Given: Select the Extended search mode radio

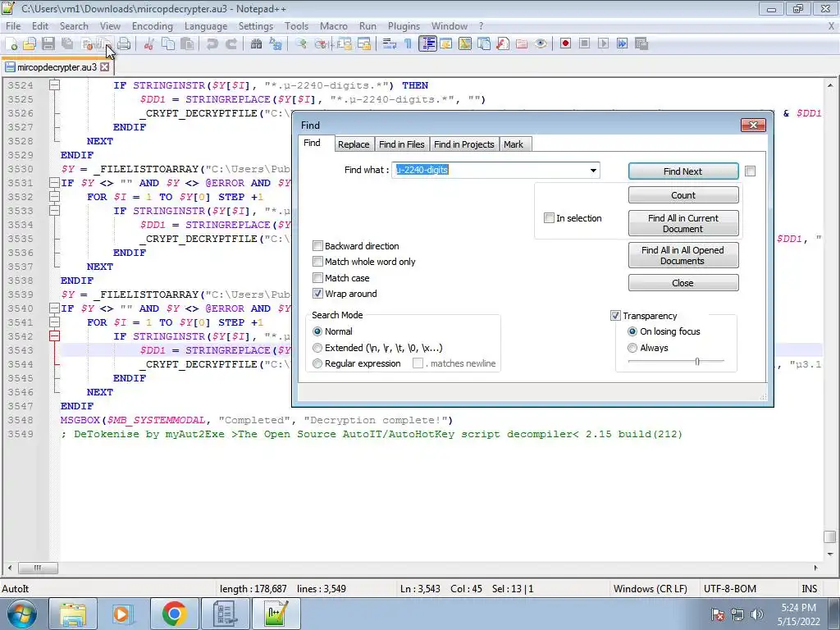Looking at the screenshot, I should coord(317,348).
